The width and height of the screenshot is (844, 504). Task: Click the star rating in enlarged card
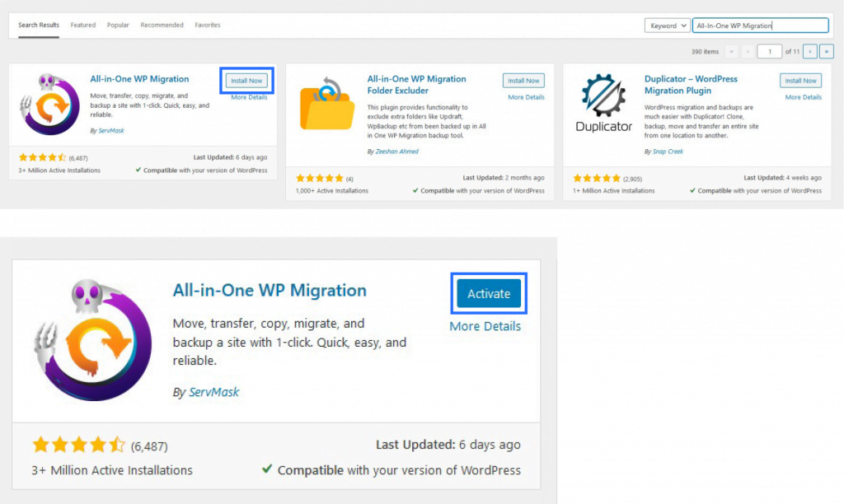click(78, 446)
